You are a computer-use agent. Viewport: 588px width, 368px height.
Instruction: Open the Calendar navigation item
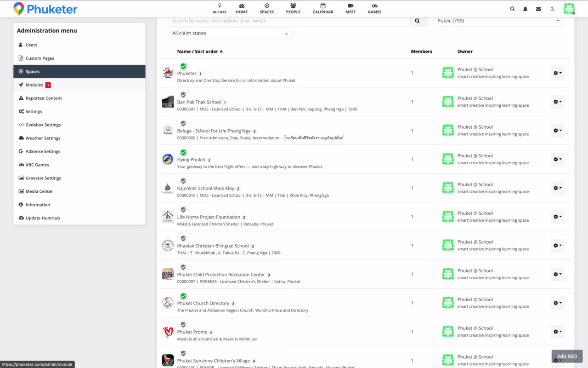pyautogui.click(x=323, y=8)
